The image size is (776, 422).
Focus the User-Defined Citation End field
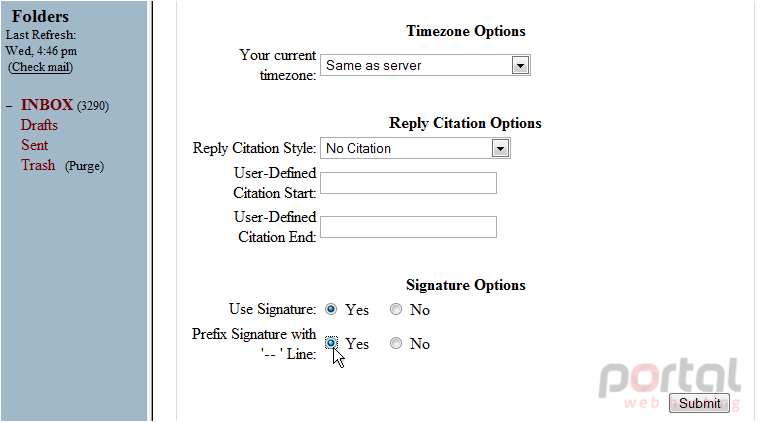pyautogui.click(x=408, y=227)
